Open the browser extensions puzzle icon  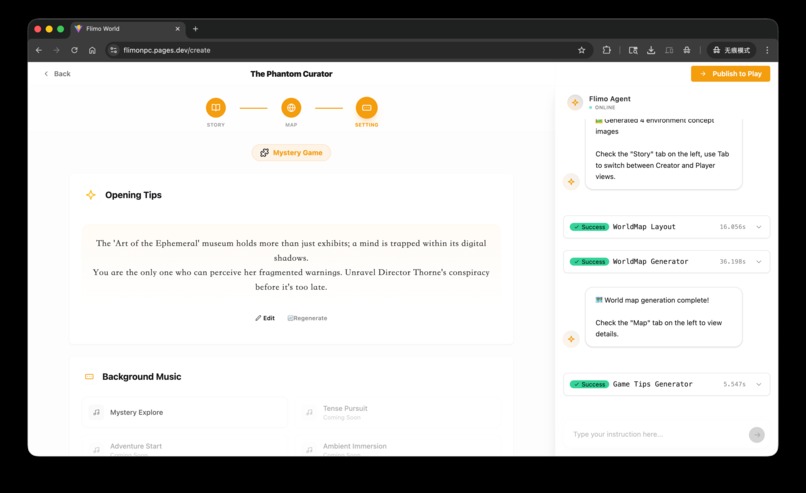click(x=607, y=50)
